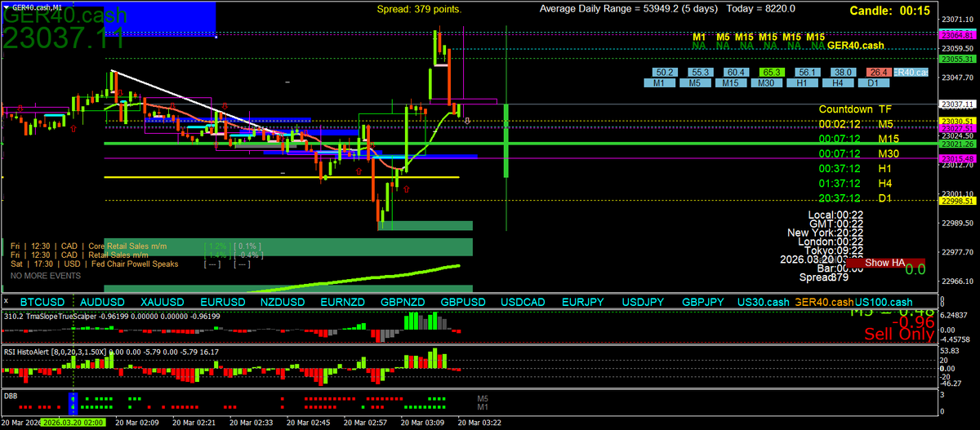Click the 56.1 strength value box

pos(808,73)
